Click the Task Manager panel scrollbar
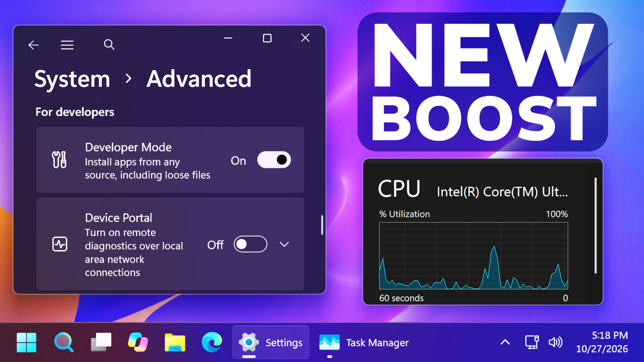The width and height of the screenshot is (644, 362). (x=595, y=225)
